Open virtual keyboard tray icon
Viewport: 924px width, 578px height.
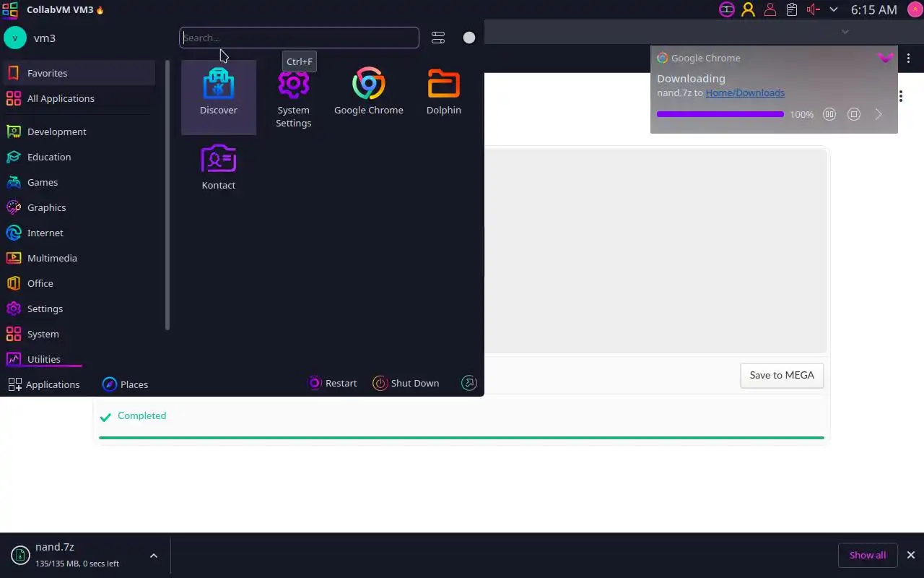pyautogui.click(x=727, y=9)
